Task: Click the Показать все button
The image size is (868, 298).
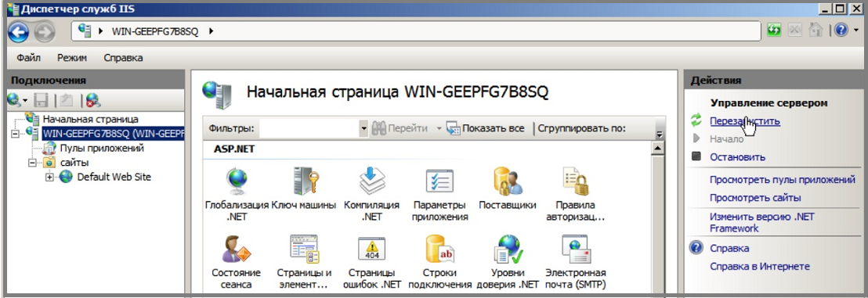Action: click(485, 129)
